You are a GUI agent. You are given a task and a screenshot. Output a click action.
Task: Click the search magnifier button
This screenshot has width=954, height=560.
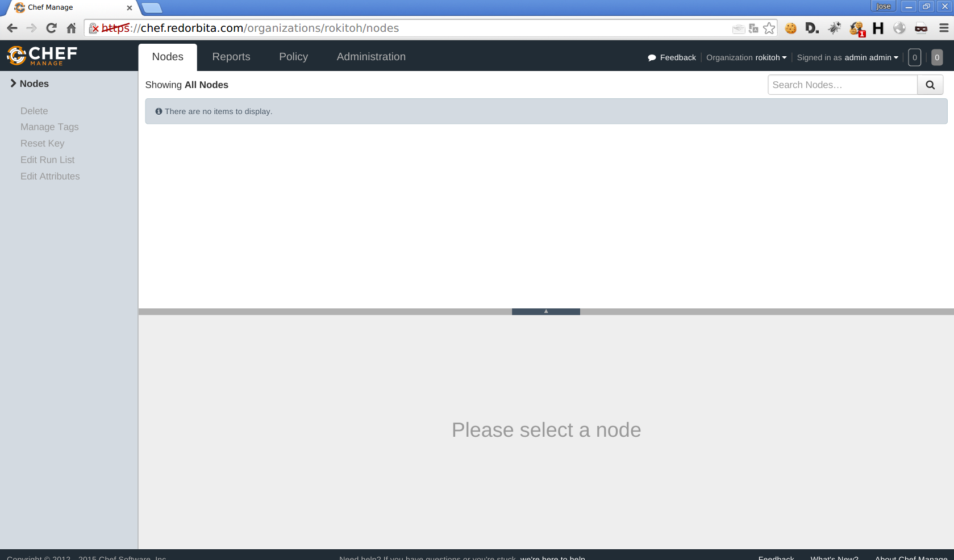[x=930, y=85]
